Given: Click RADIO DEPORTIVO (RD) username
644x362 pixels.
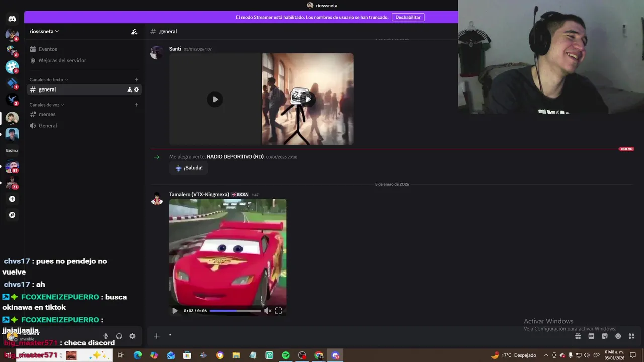Looking at the screenshot, I should [235, 157].
